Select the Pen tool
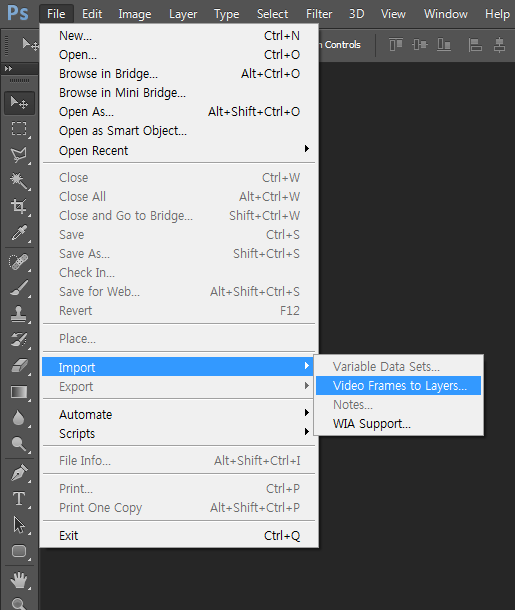Screen dimensions: 515x610 click(x=19, y=473)
